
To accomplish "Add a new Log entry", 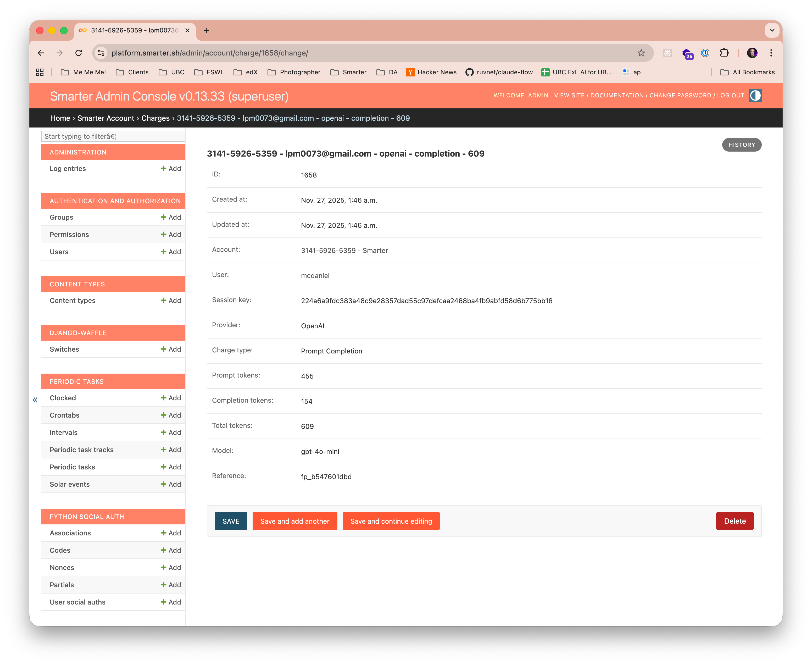I will (x=171, y=169).
